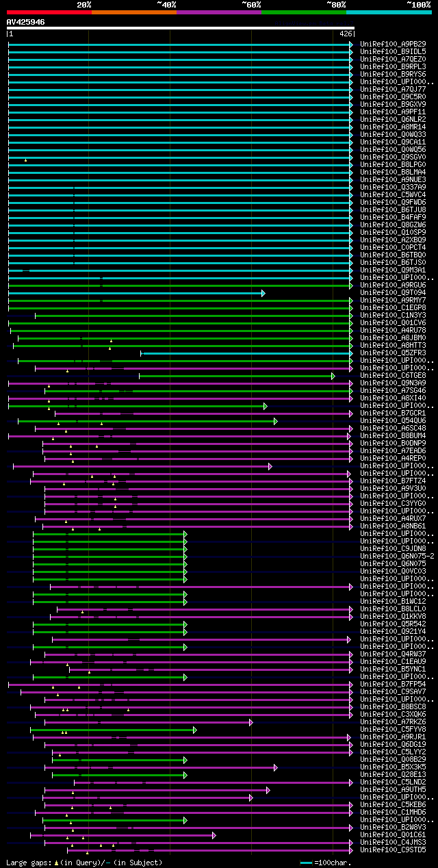Click the purple ~60% legend color bar
Screen dimensions: 438x868
[219, 12]
